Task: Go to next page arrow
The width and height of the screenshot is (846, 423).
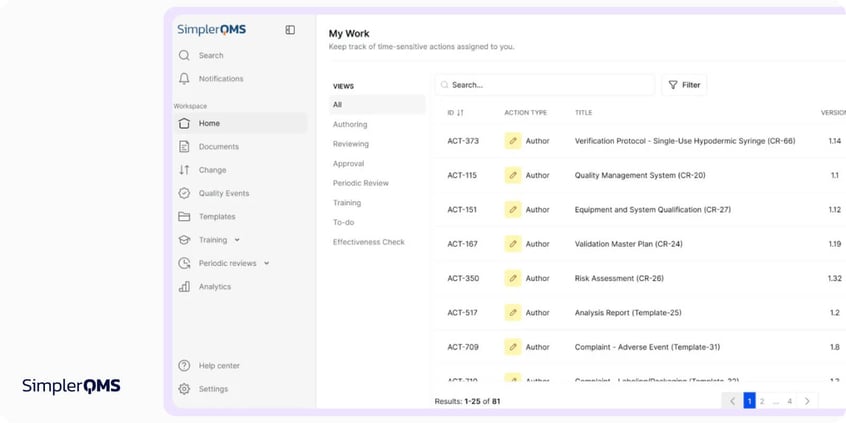Action: click(x=807, y=401)
